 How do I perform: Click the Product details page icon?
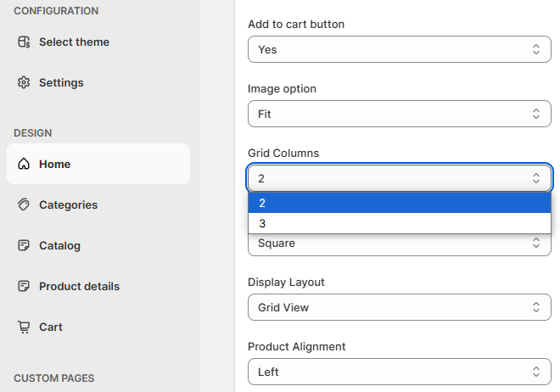[x=24, y=286]
